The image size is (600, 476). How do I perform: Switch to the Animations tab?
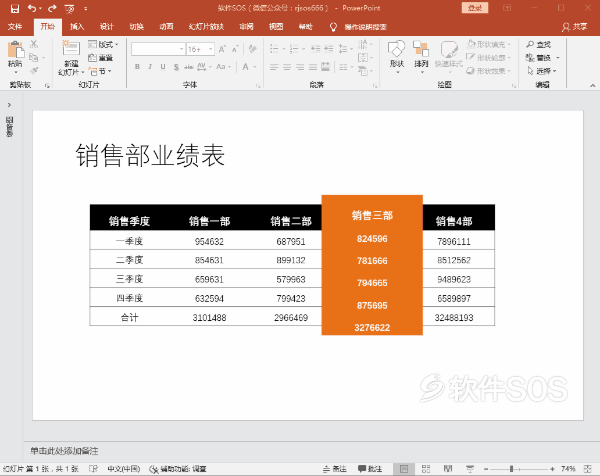pos(166,27)
